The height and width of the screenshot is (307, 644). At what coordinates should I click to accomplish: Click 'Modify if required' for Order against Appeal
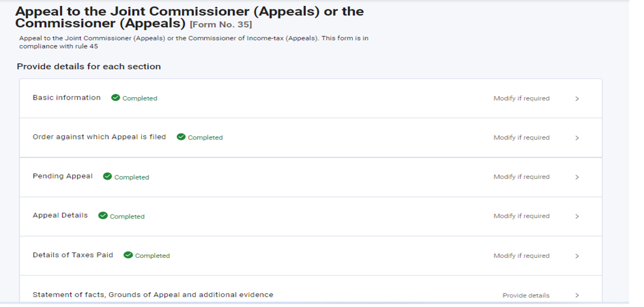(x=521, y=137)
